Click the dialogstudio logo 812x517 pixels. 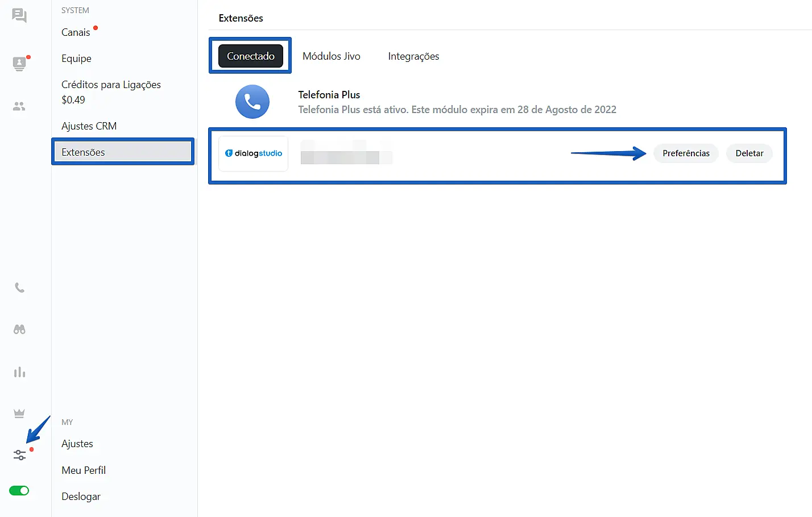(254, 153)
